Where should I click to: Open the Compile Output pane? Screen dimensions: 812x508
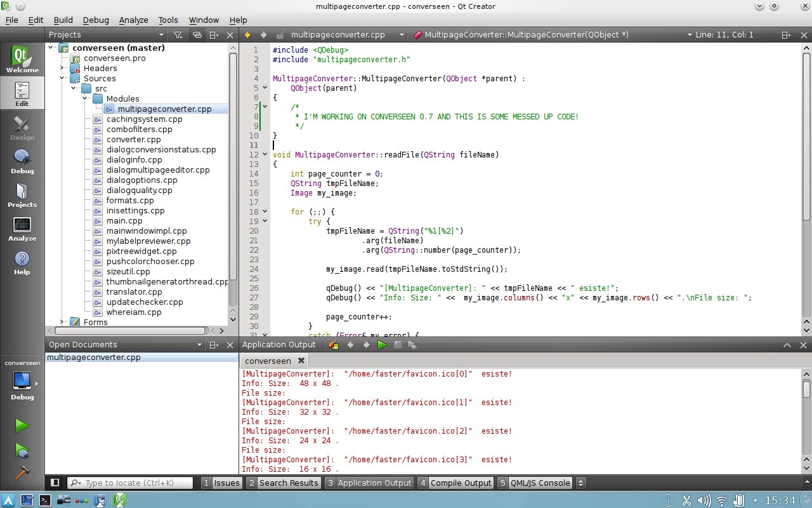(455, 483)
